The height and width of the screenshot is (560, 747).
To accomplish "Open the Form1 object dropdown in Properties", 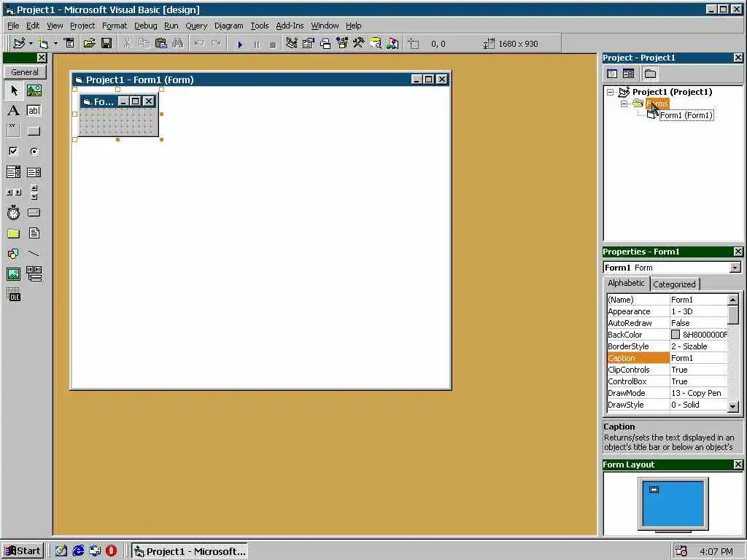I will [x=735, y=268].
